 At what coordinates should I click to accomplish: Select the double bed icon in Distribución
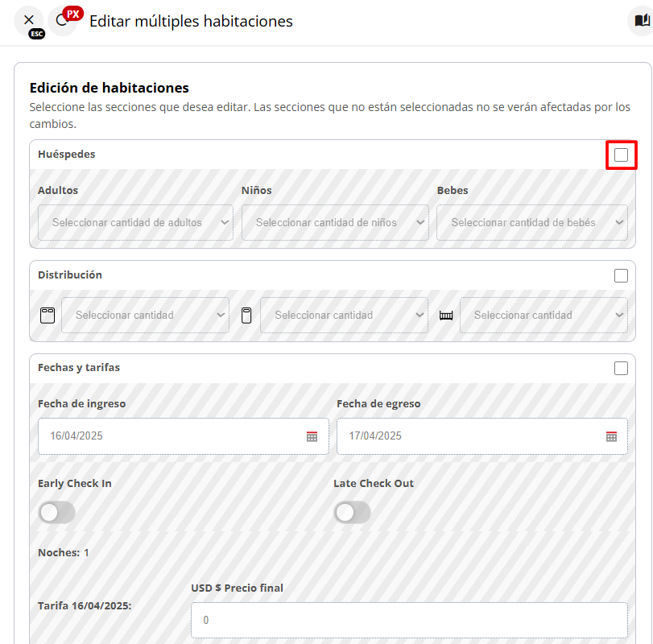tap(47, 315)
